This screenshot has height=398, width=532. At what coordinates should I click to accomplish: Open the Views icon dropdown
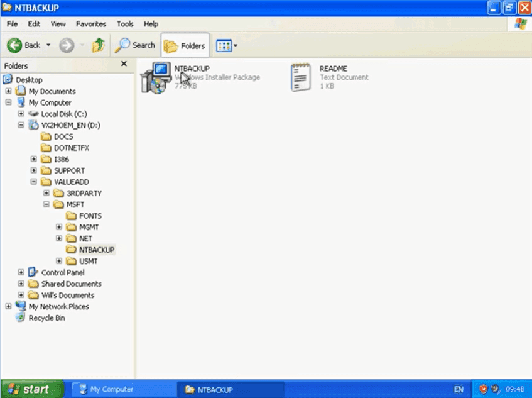click(x=226, y=45)
